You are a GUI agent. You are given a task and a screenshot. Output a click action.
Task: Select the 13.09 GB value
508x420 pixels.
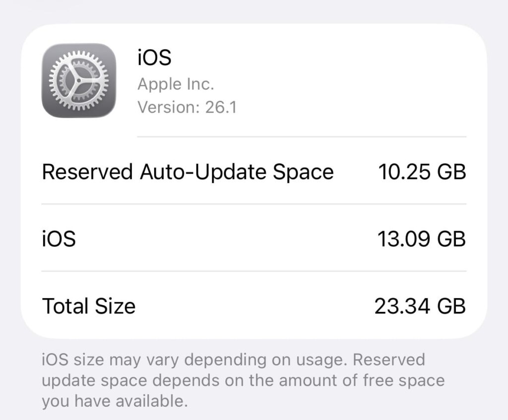(423, 239)
